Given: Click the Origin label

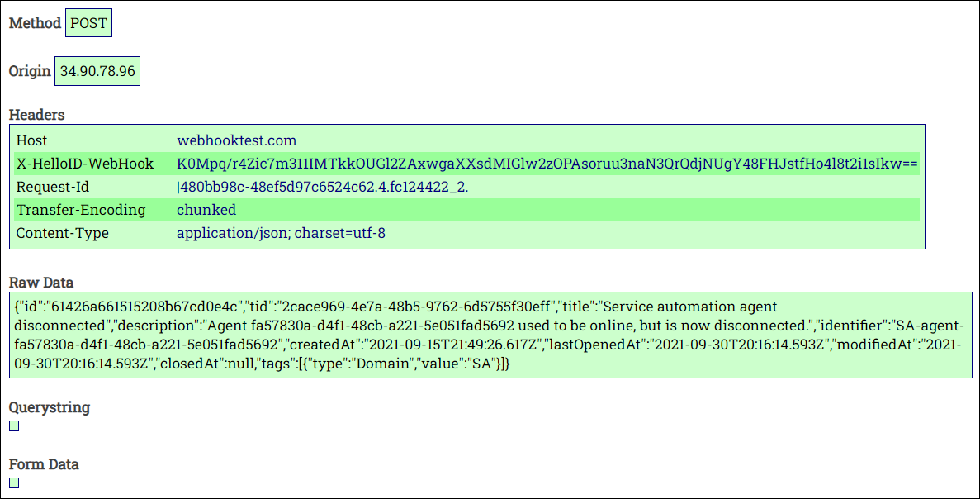Looking at the screenshot, I should click(30, 71).
